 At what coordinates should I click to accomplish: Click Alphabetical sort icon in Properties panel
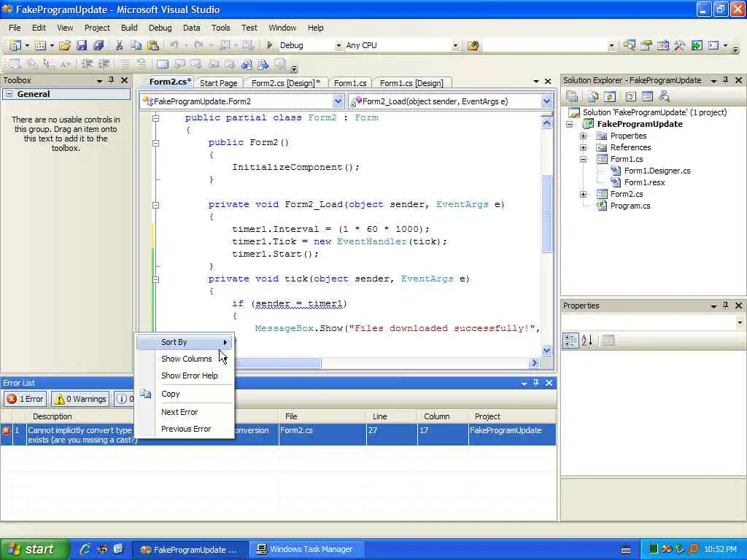click(587, 340)
